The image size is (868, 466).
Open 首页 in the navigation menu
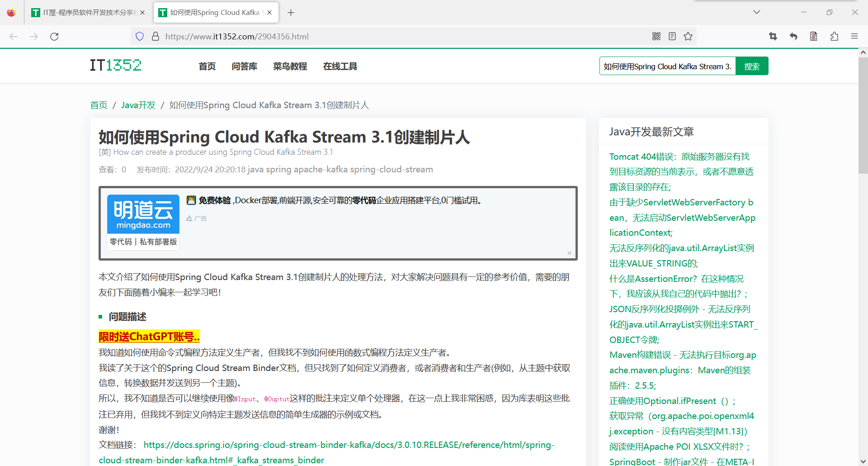coord(207,67)
